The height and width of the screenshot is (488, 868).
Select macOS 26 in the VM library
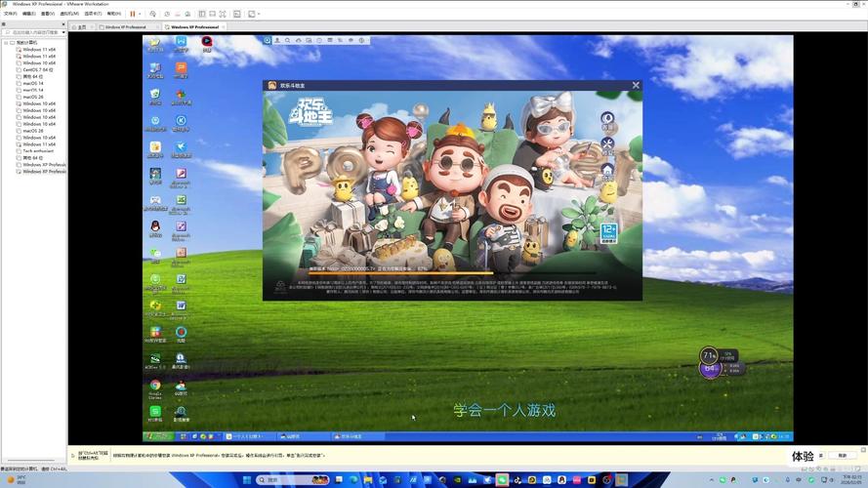click(x=32, y=98)
